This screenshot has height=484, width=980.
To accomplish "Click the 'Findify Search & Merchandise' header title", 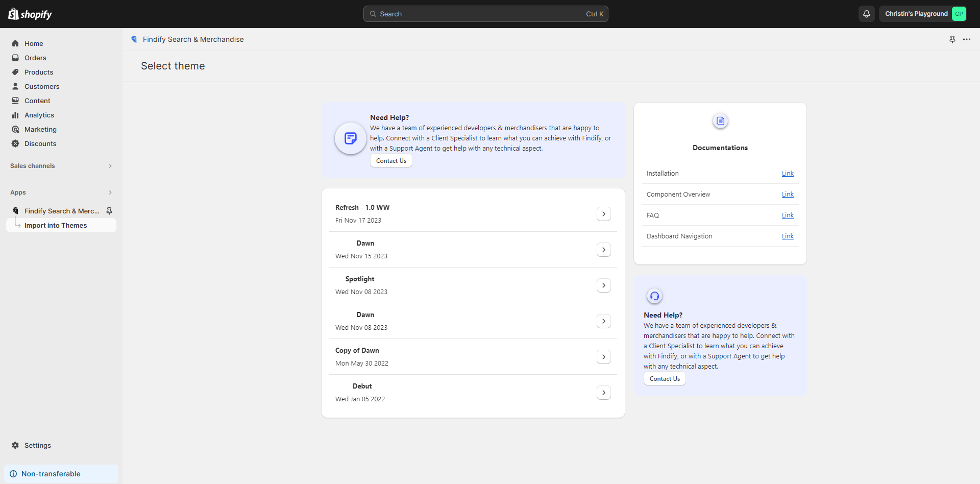I will click(x=193, y=39).
